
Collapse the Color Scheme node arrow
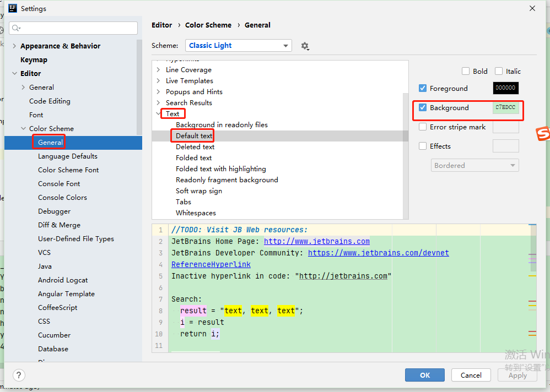click(x=23, y=129)
